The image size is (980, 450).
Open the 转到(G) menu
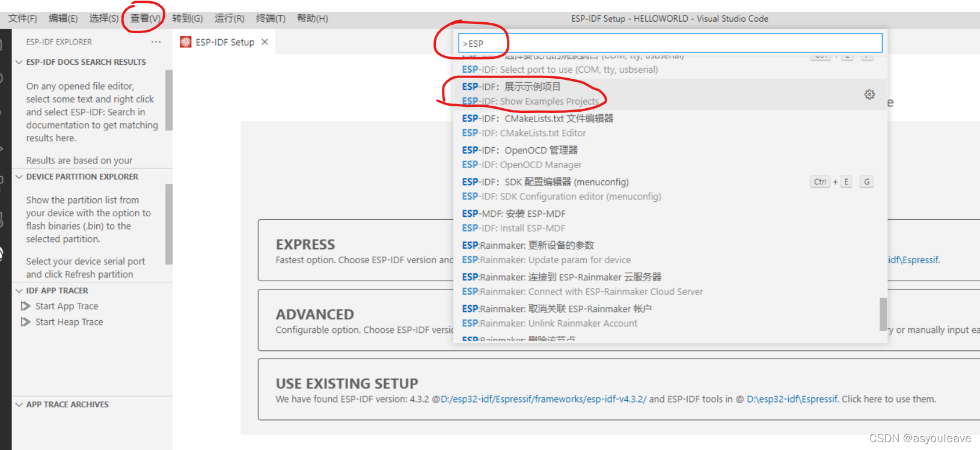188,19
